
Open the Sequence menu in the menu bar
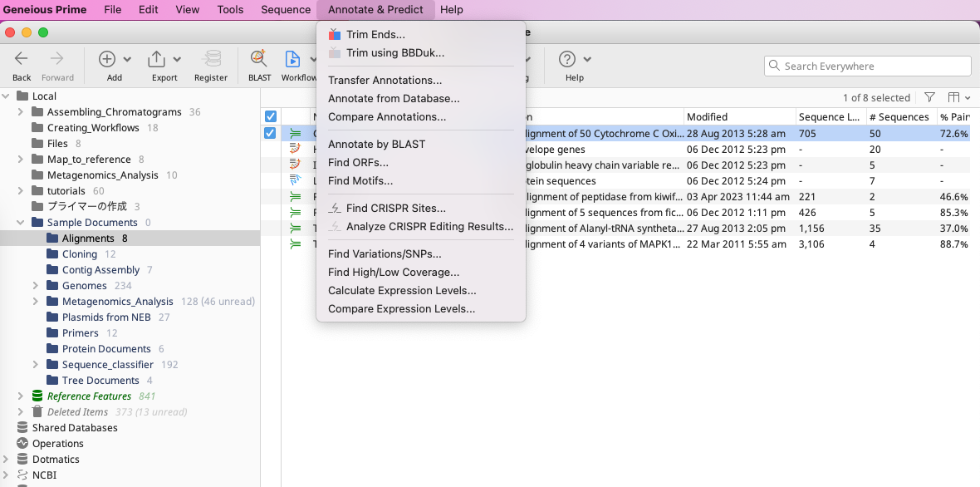(286, 10)
